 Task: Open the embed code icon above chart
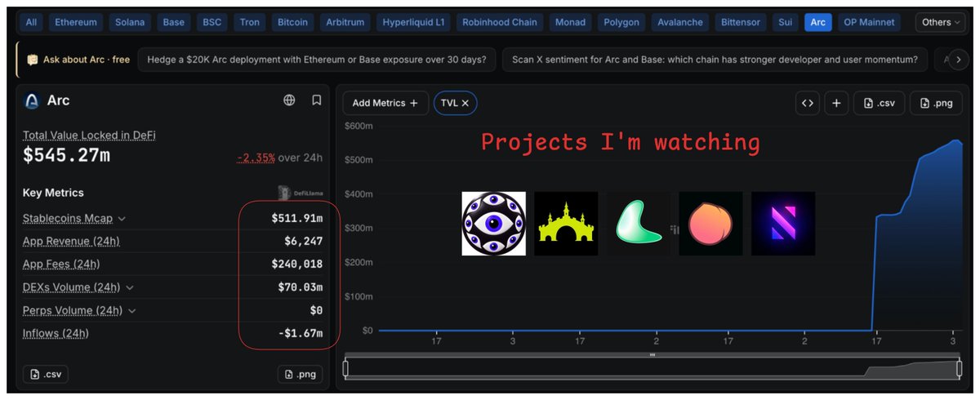tap(807, 103)
